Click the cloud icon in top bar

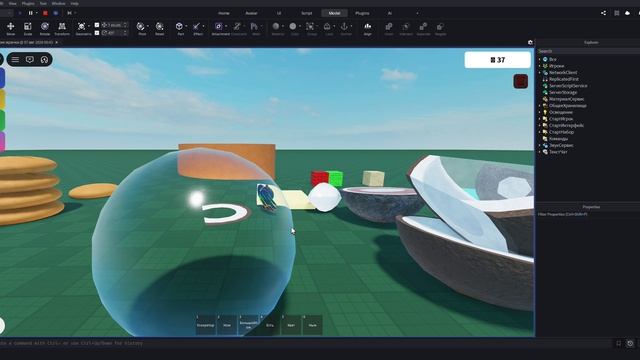[628, 13]
